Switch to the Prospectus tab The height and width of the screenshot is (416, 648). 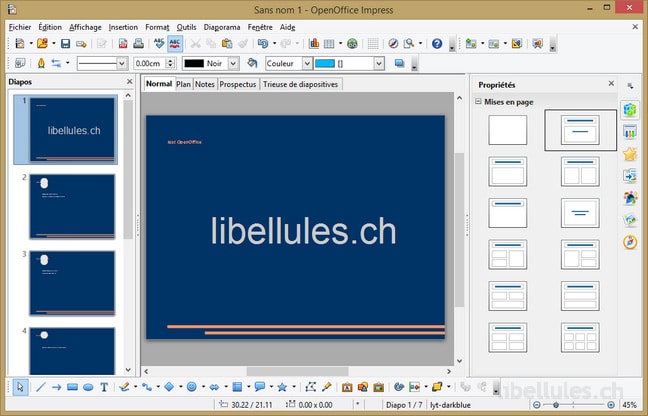(x=238, y=84)
